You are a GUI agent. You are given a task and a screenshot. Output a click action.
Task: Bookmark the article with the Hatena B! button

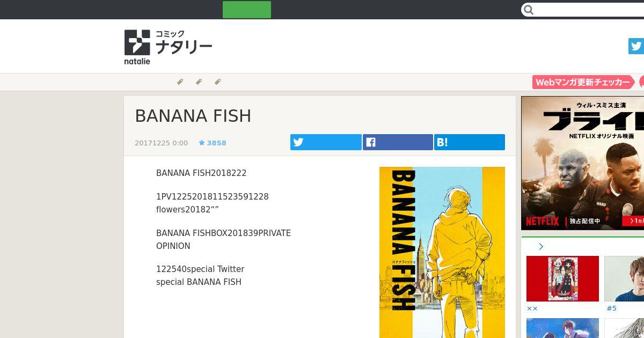470,142
